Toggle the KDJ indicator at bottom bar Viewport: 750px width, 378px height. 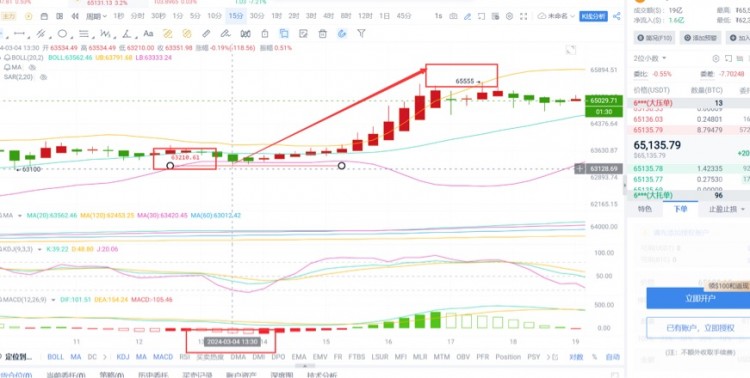point(123,357)
